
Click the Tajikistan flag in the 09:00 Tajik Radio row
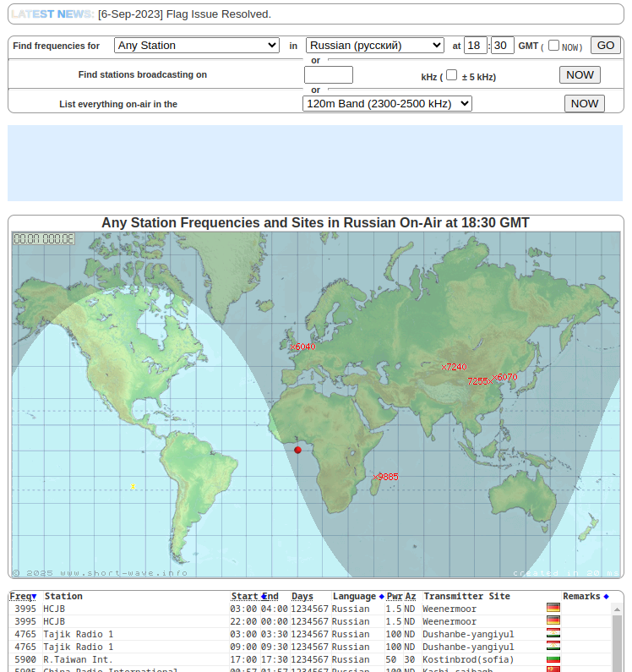tap(553, 646)
